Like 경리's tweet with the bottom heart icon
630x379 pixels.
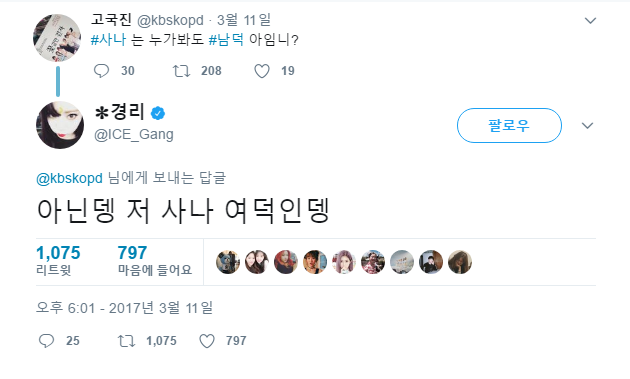click(x=207, y=341)
